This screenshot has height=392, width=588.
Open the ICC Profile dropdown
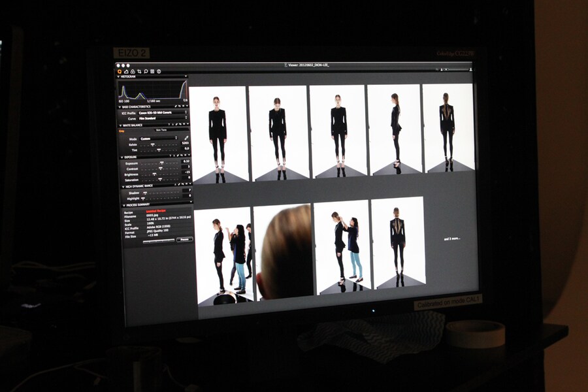pyautogui.click(x=163, y=112)
